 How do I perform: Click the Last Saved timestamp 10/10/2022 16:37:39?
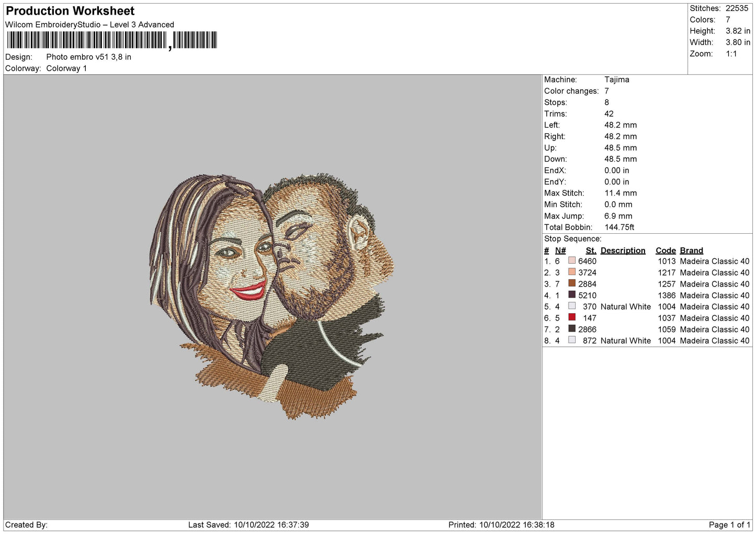[x=272, y=525]
